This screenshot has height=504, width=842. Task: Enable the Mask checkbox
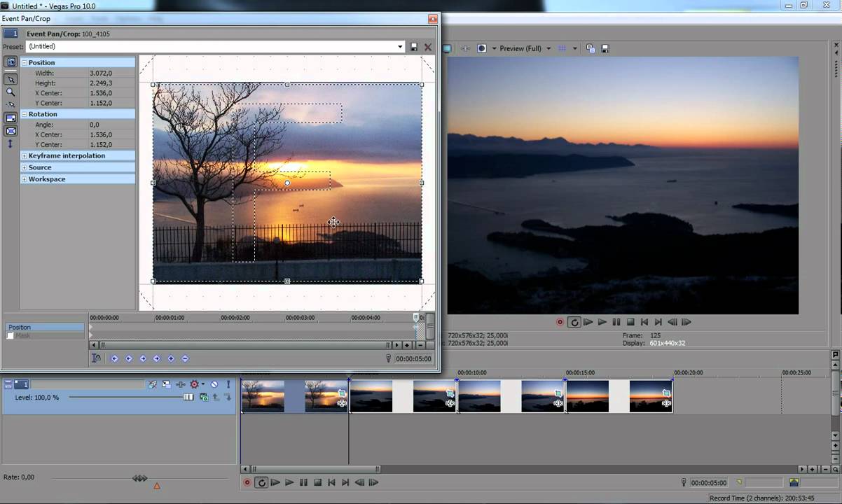tap(11, 336)
